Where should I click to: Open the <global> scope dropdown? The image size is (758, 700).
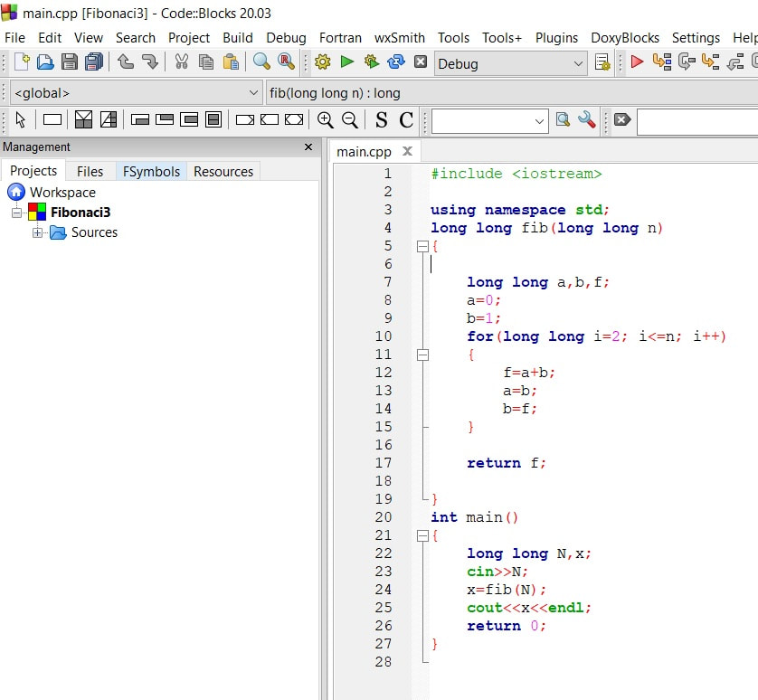pyautogui.click(x=136, y=92)
